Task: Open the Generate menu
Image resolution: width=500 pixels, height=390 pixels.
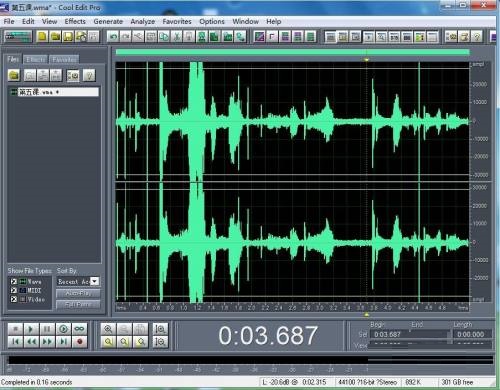Action: [x=108, y=21]
